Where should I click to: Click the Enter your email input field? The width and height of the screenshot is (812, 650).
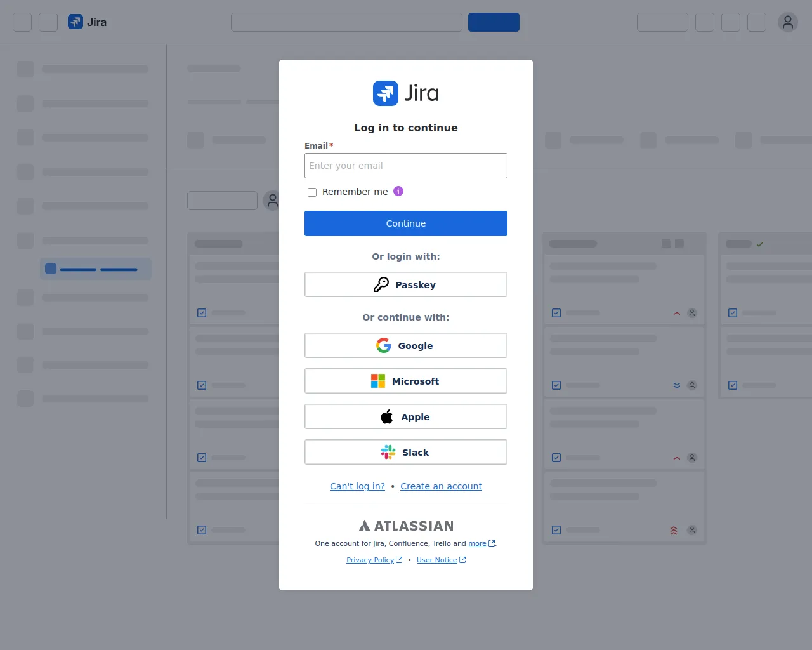(x=405, y=166)
